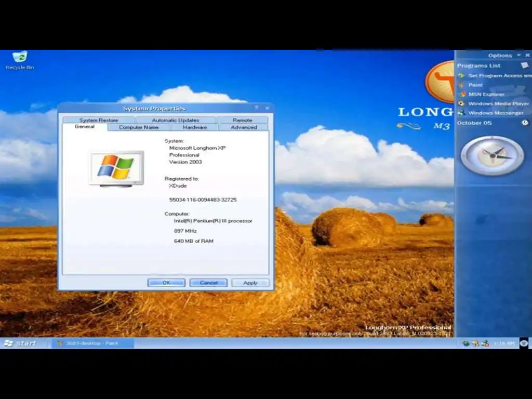Click the second system tray icon
The height and width of the screenshot is (399, 532).
(x=476, y=343)
